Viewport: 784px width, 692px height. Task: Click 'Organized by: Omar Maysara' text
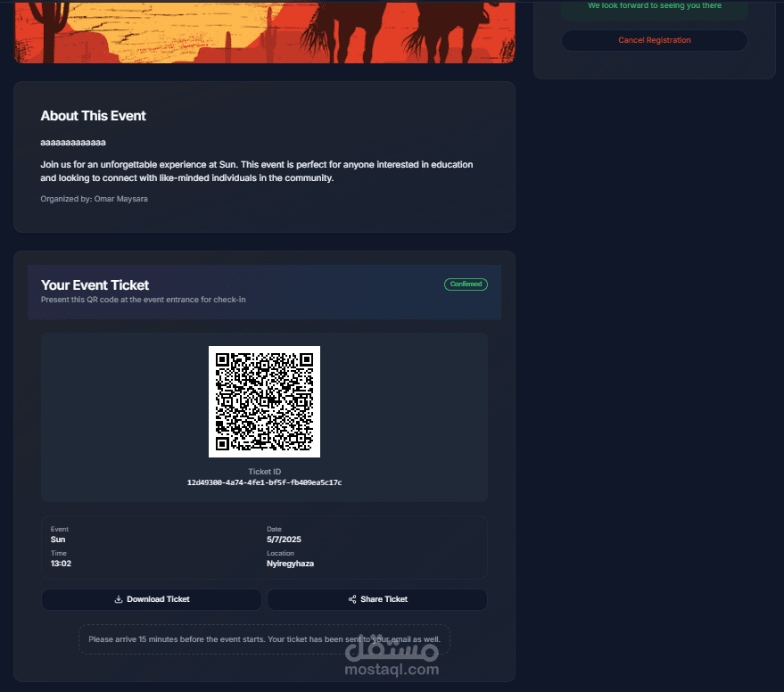pos(94,199)
